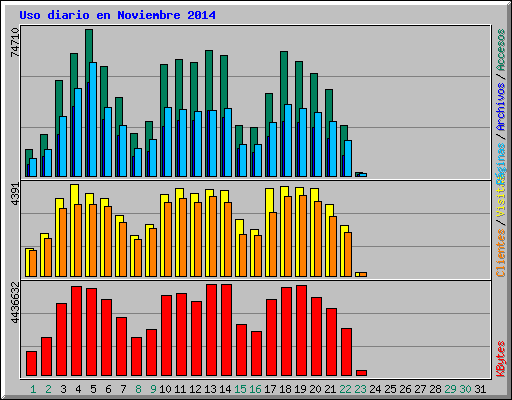Select day label 14 on the x-axis
Viewport: 512px width, 400px height.
(x=225, y=389)
